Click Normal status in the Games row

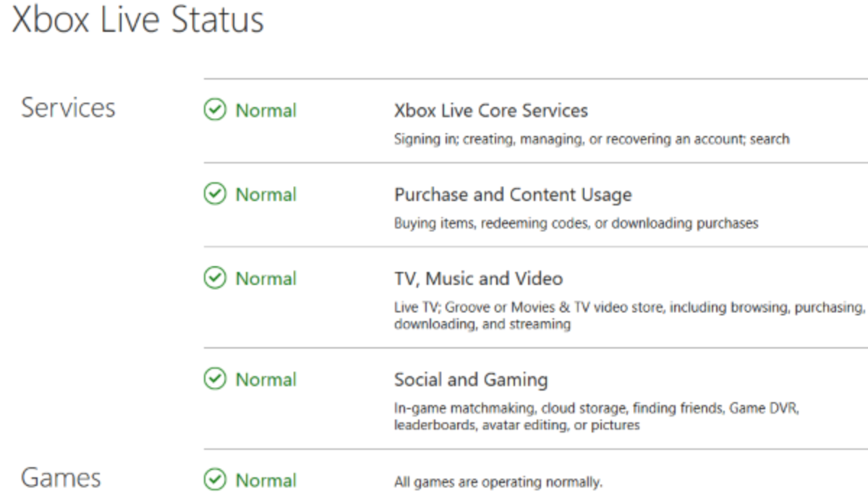[x=266, y=480]
